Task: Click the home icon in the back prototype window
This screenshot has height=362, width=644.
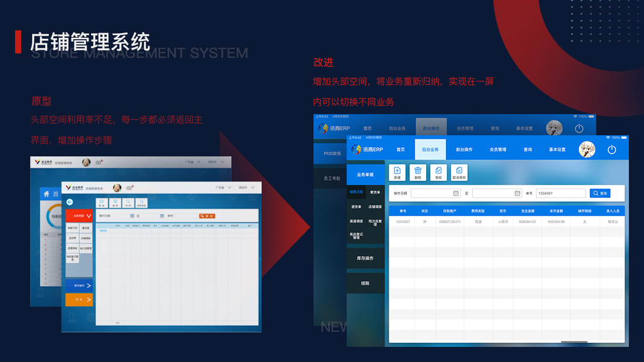Action: pos(46,194)
